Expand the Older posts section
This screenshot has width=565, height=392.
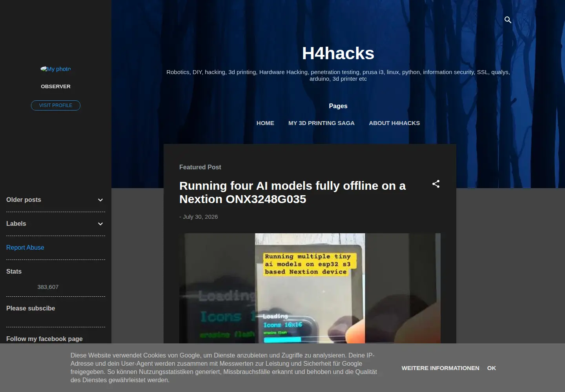pos(56,200)
